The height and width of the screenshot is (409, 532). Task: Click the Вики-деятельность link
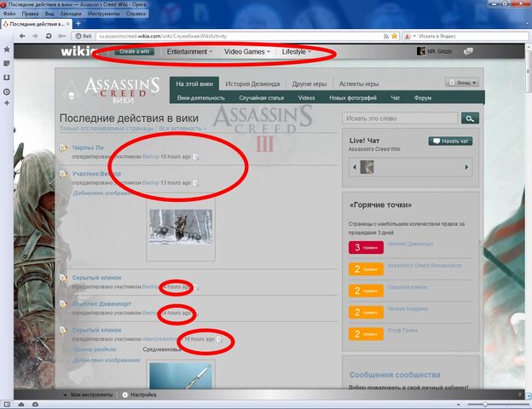point(201,98)
